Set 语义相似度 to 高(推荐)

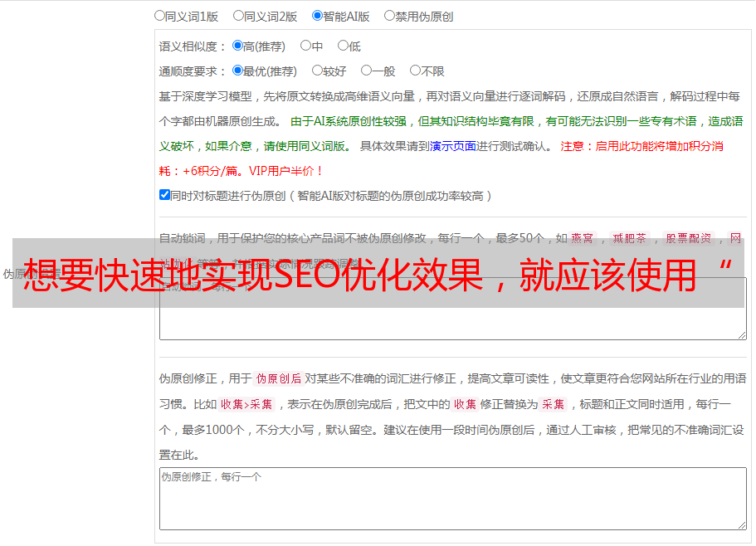pyautogui.click(x=237, y=46)
